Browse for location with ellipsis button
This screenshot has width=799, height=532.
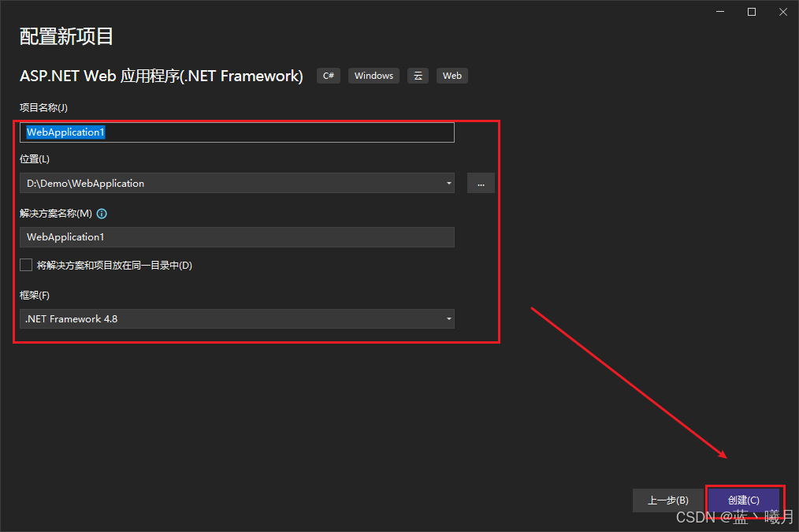(x=481, y=183)
